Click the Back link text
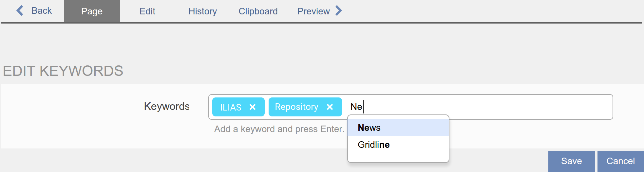 coord(42,11)
